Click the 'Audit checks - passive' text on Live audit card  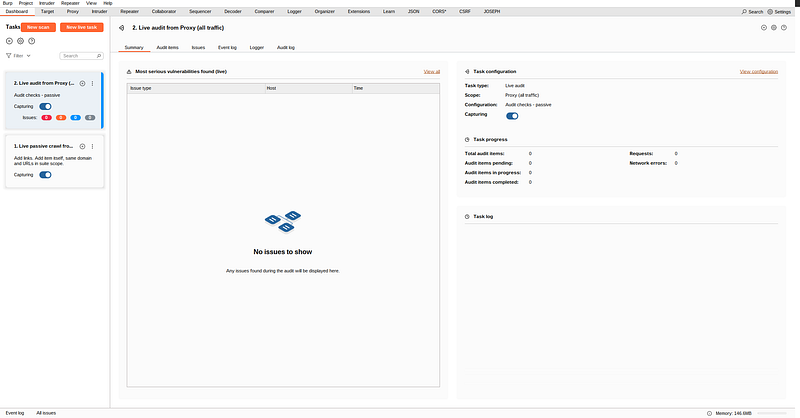tap(37, 95)
